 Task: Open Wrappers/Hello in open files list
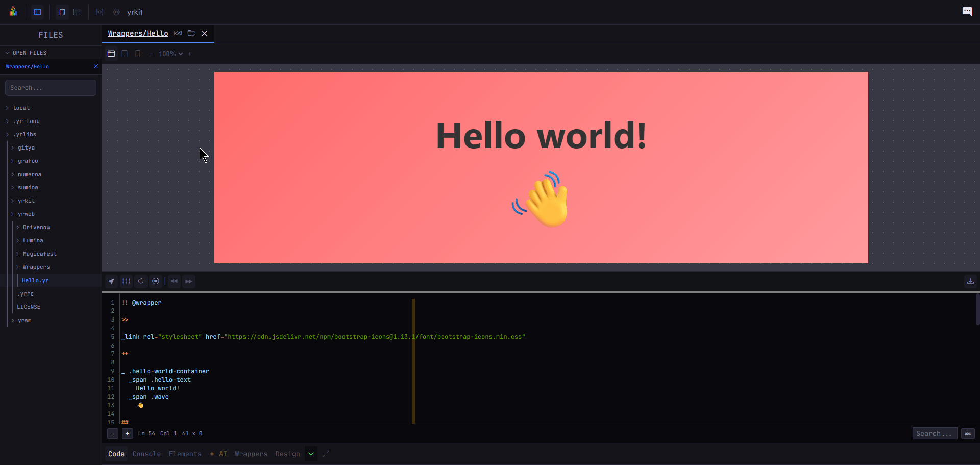coord(28,67)
